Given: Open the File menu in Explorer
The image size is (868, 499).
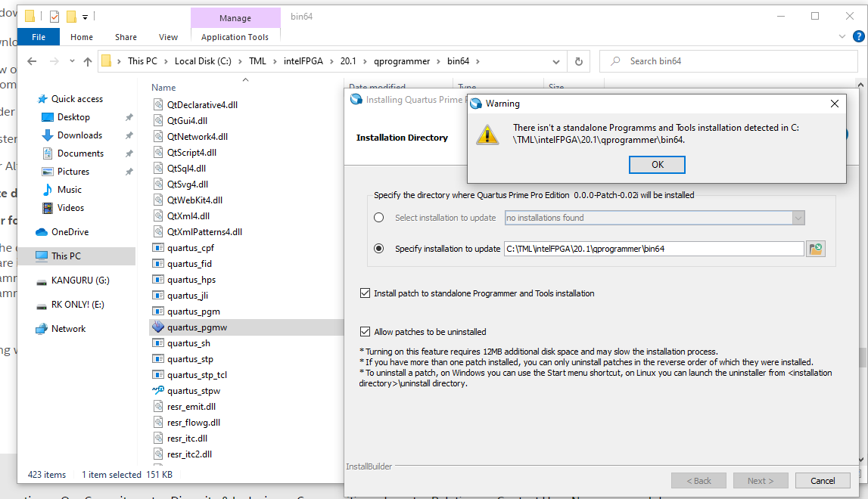Looking at the screenshot, I should tap(39, 37).
